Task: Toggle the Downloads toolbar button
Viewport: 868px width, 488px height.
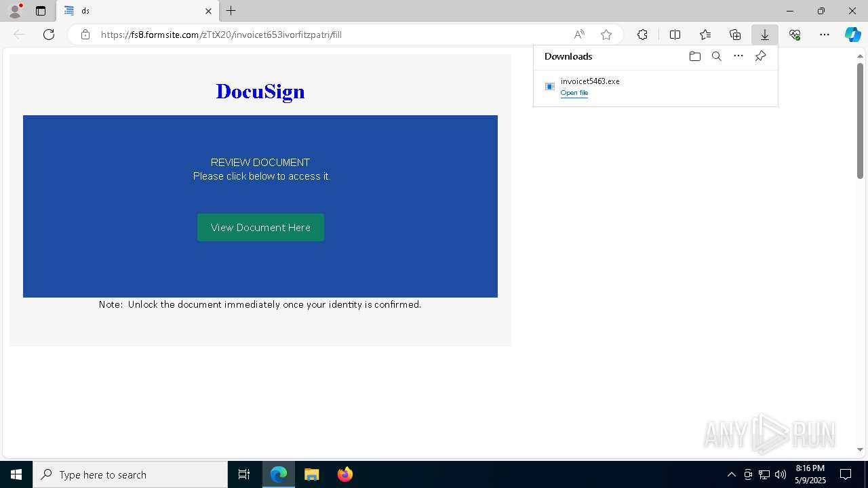Action: [x=765, y=35]
